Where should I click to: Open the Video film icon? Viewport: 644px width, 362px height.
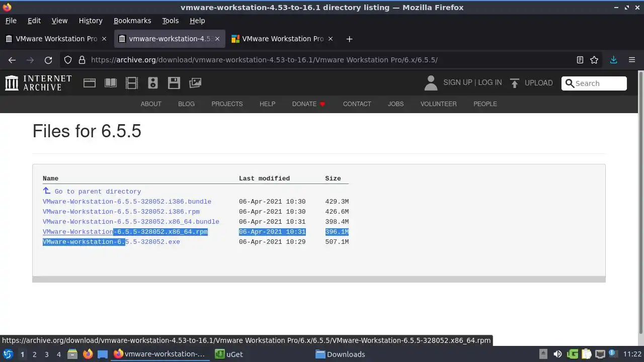coord(132,83)
